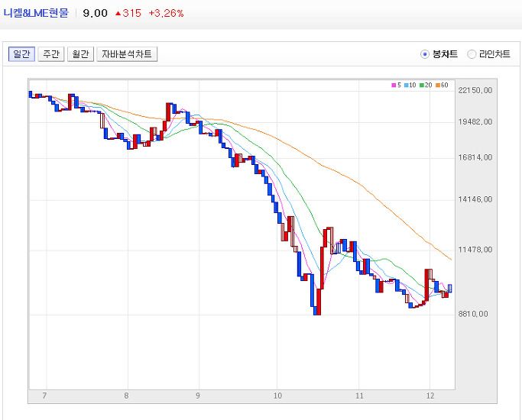
Task: Switch to the 월간 monthly chart tab
Action: (x=80, y=54)
